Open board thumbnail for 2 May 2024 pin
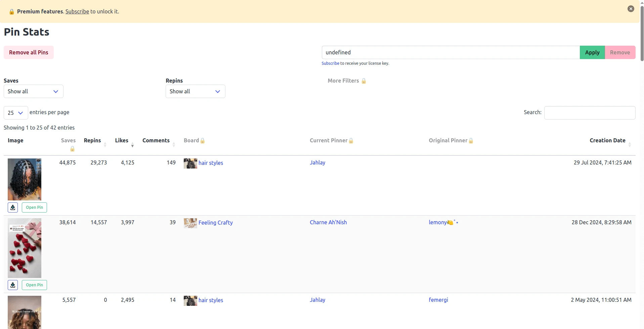The height and width of the screenshot is (329, 644). (190, 301)
